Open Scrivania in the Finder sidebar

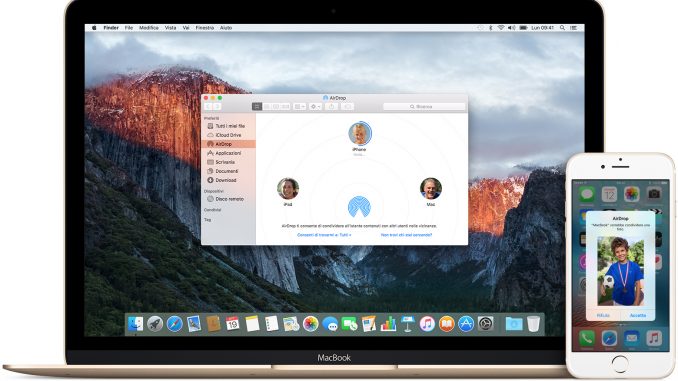point(229,162)
